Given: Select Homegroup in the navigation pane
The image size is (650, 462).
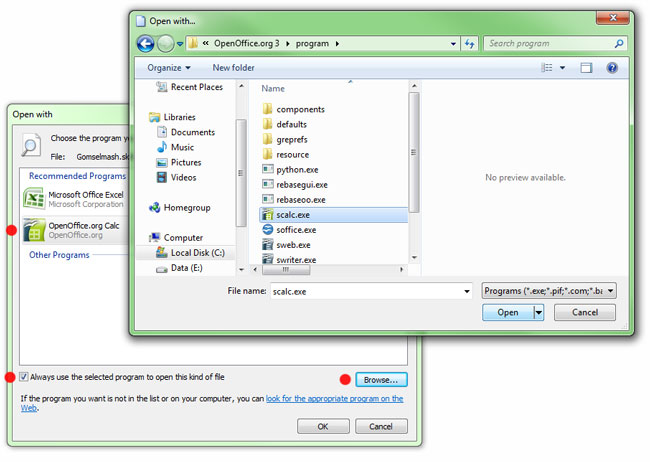Looking at the screenshot, I should point(179,208).
